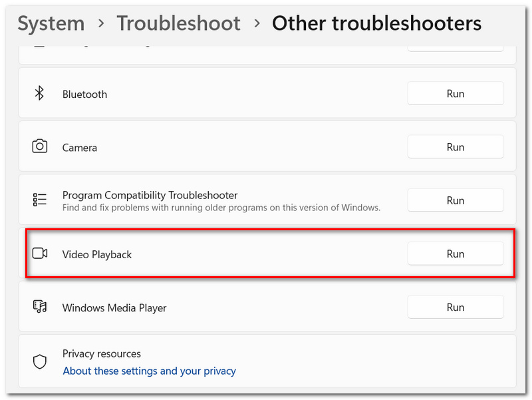Run the Camera troubleshooter
The width and height of the screenshot is (532, 400).
coord(456,146)
